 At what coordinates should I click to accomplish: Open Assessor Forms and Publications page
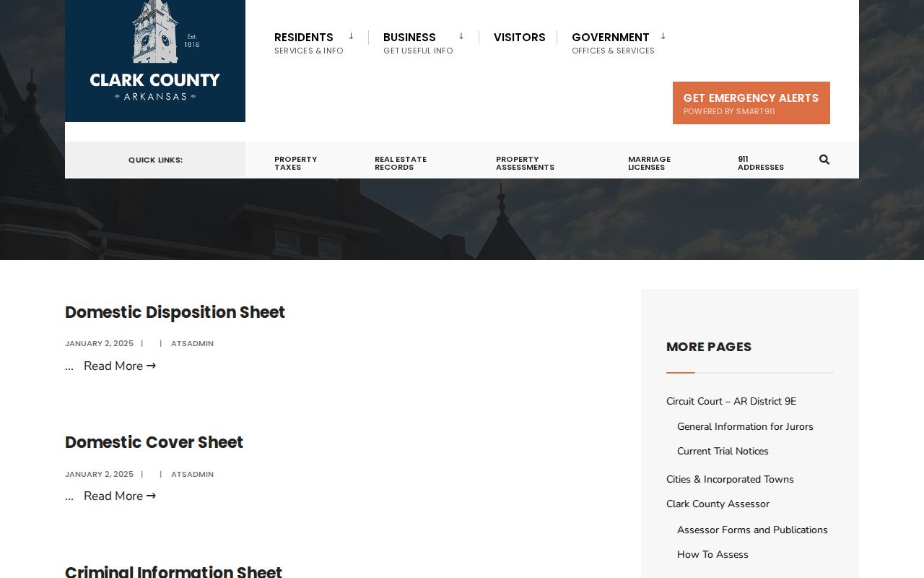(752, 530)
